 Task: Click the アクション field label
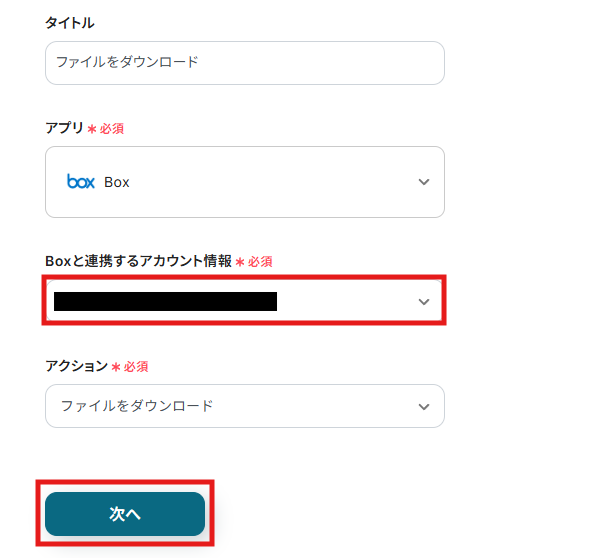click(x=76, y=366)
